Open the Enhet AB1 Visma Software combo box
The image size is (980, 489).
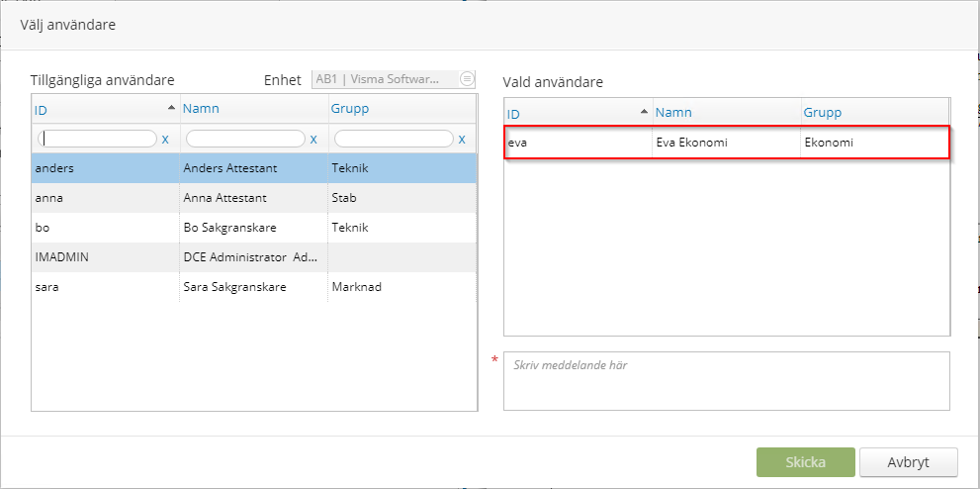point(394,79)
